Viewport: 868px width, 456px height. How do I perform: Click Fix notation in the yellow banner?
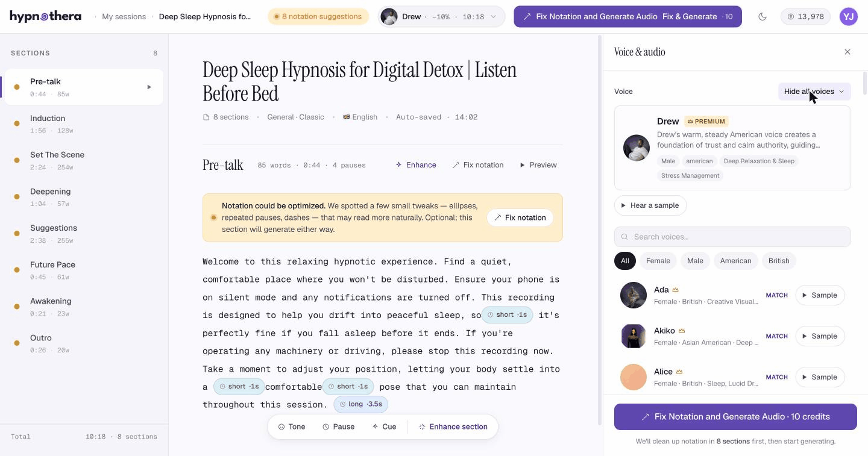pyautogui.click(x=520, y=217)
